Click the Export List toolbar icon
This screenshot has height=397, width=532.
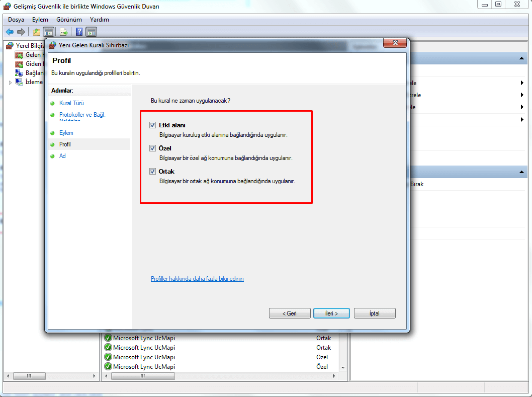tap(64, 32)
